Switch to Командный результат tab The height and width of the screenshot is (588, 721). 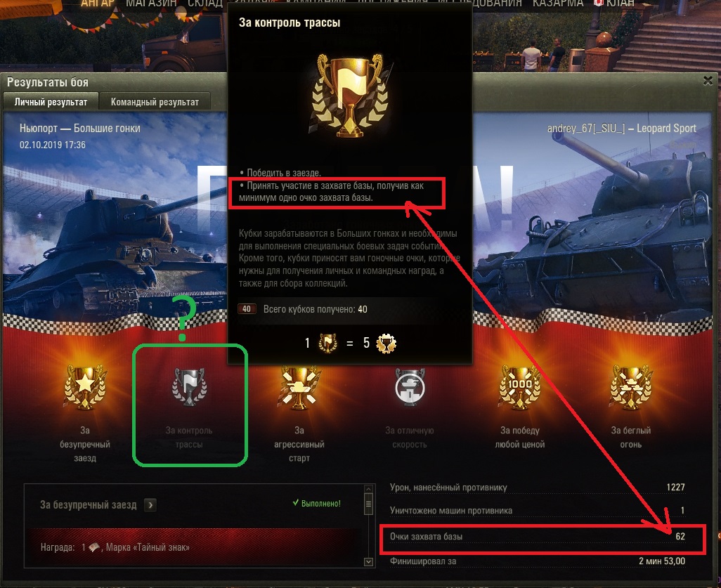pyautogui.click(x=155, y=102)
